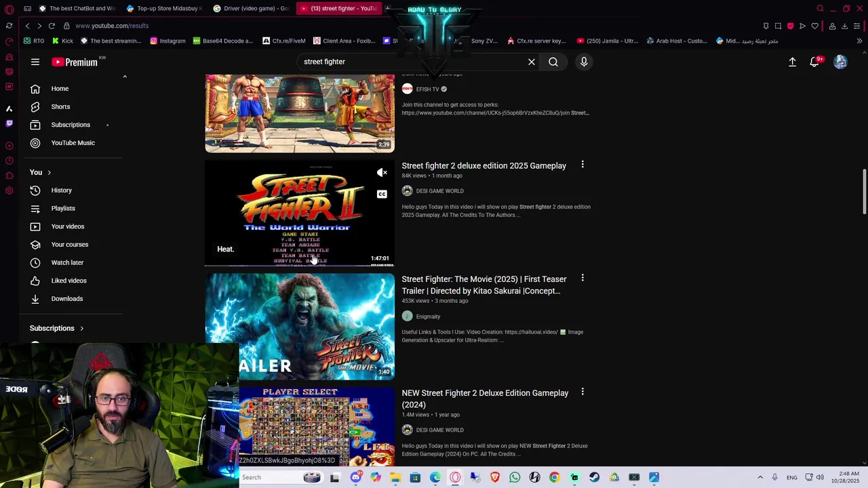Open the Instagram bookmark
868x488 pixels.
(167, 41)
